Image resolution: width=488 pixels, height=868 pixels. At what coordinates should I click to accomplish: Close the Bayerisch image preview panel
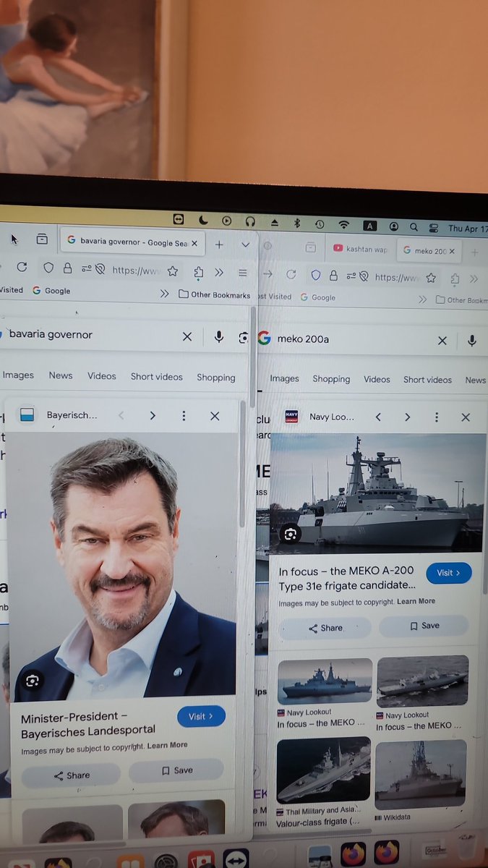[215, 416]
